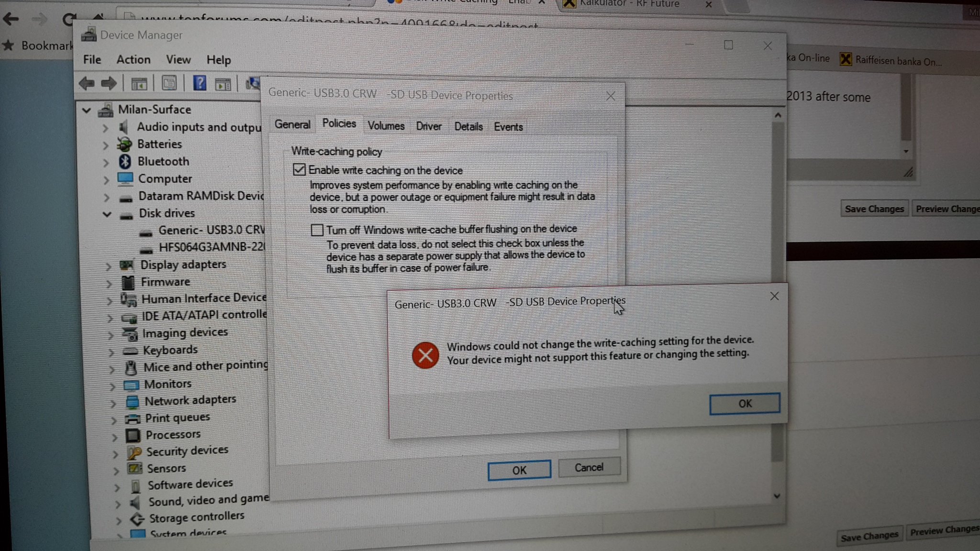Switch to the Driver tab
The width and height of the screenshot is (980, 551).
[428, 126]
